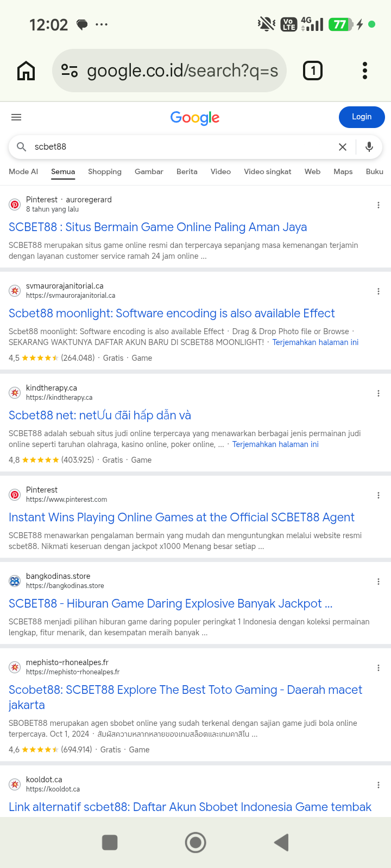Clear the search query with the X icon
This screenshot has height=868, width=391.
pyautogui.click(x=343, y=147)
